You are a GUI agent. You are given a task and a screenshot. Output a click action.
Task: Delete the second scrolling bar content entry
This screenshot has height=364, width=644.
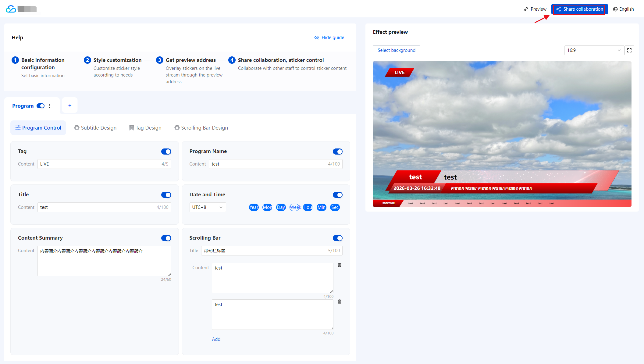(340, 302)
